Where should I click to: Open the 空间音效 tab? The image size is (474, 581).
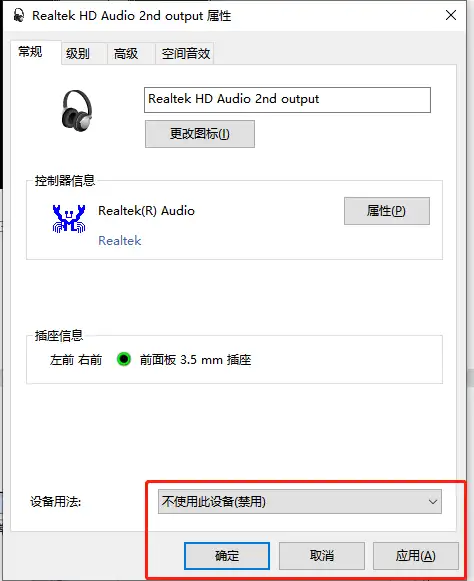185,54
